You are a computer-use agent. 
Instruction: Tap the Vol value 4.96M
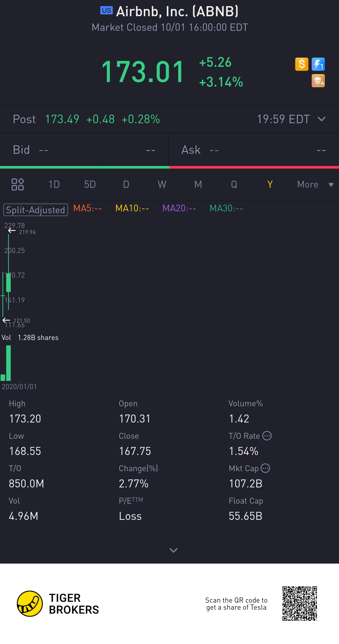(24, 516)
